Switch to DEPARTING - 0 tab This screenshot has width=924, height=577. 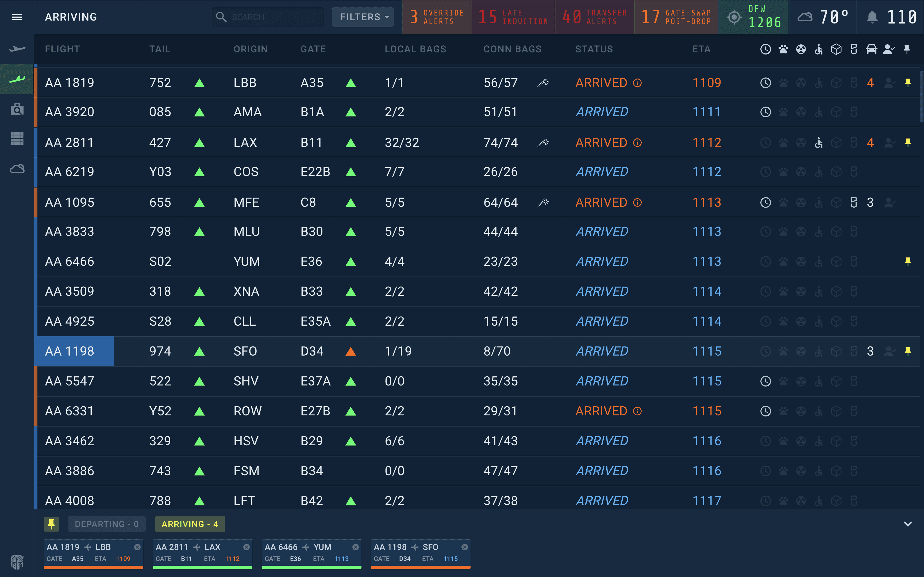coord(106,524)
